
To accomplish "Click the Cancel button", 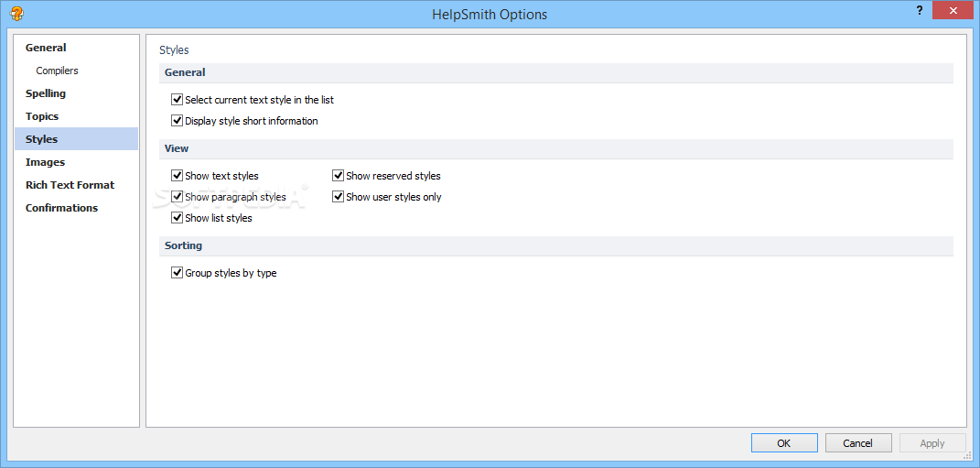I will [857, 443].
